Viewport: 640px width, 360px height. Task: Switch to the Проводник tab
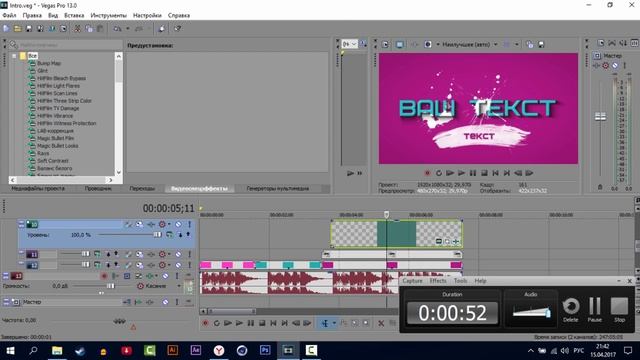[98, 189]
